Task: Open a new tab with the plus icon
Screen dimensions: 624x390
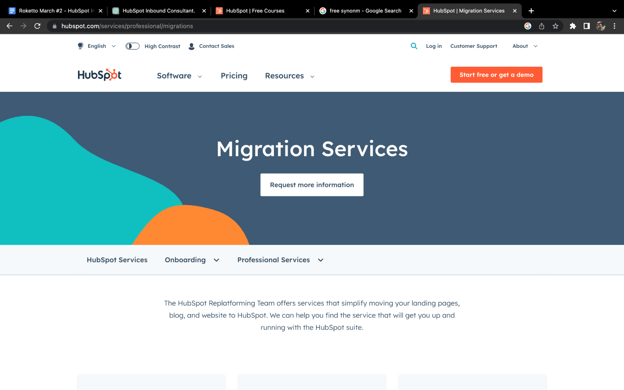Action: [531, 11]
